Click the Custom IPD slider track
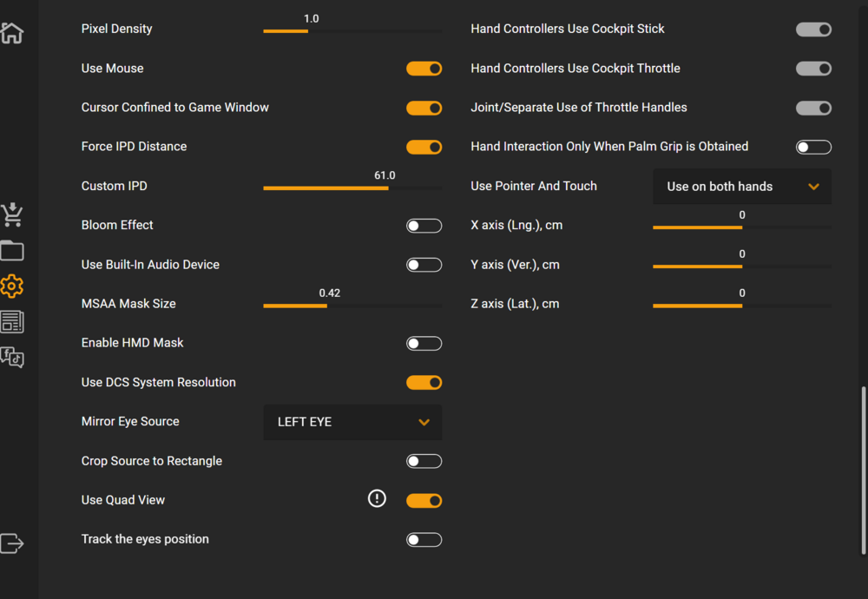 click(352, 188)
